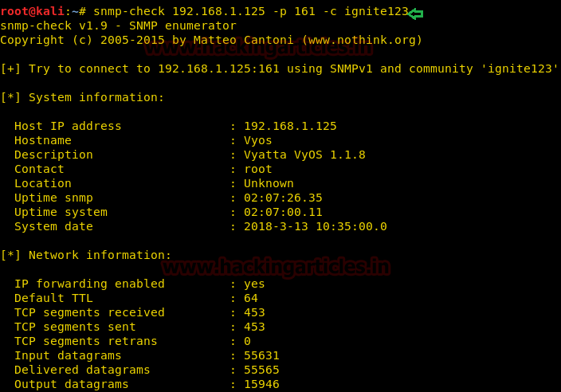Click the Contact value root

[257, 169]
